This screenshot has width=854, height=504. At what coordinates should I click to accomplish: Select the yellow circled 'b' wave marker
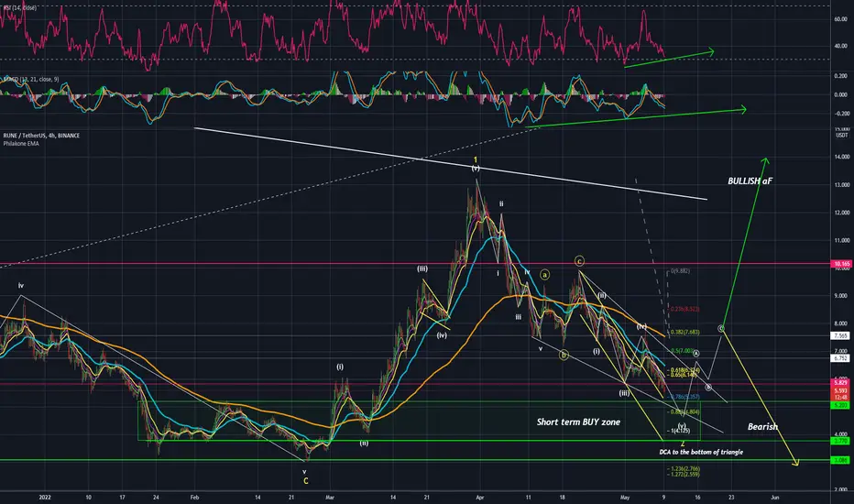pyautogui.click(x=564, y=356)
